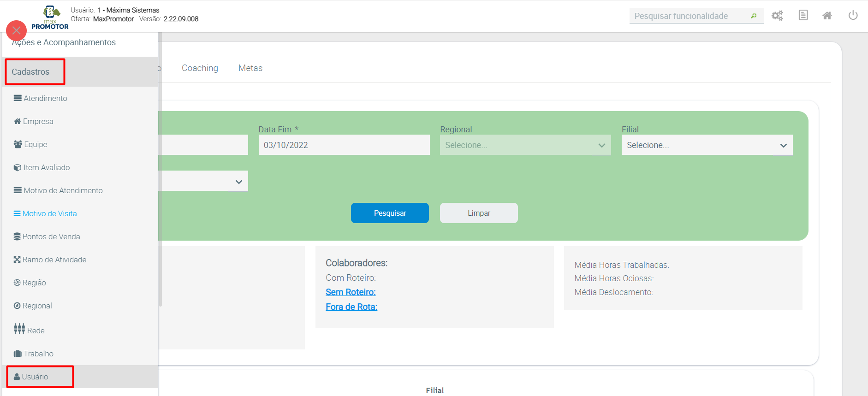868x396 pixels.
Task: Click the Pesquisar button
Action: 390,213
